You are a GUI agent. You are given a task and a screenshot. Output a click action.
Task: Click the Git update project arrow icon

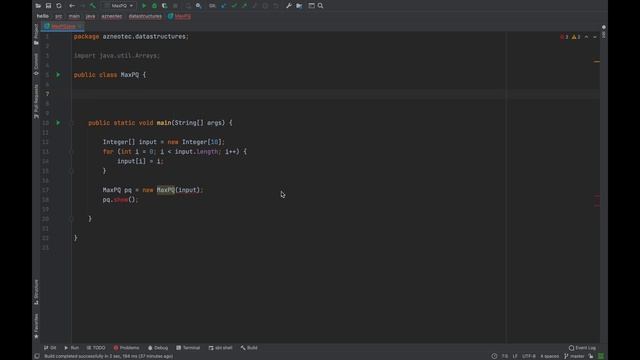tap(224, 6)
